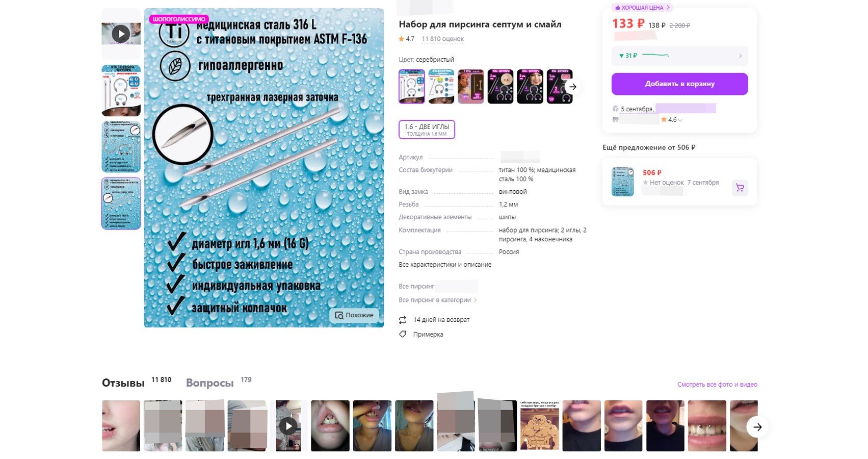
Task: Select the Отзывы tab
Action: pyautogui.click(x=123, y=383)
